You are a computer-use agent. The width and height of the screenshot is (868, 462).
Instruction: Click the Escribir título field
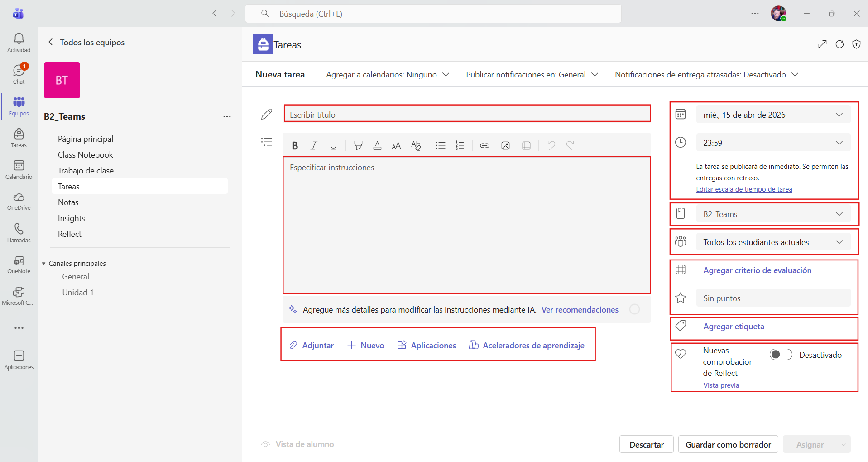[x=467, y=114]
